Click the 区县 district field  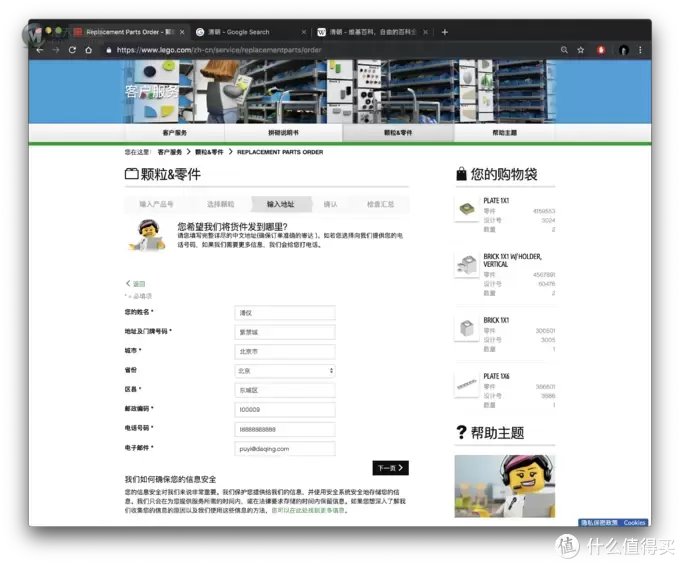pos(285,390)
